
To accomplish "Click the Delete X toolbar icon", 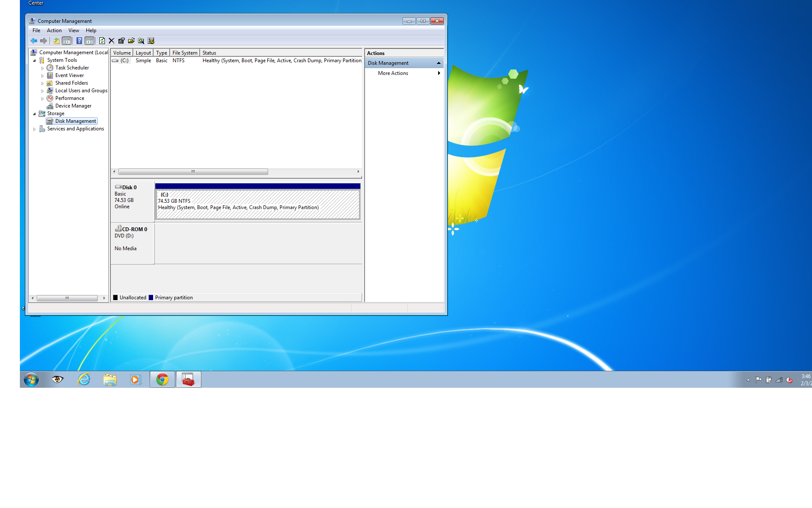I will coord(112,41).
